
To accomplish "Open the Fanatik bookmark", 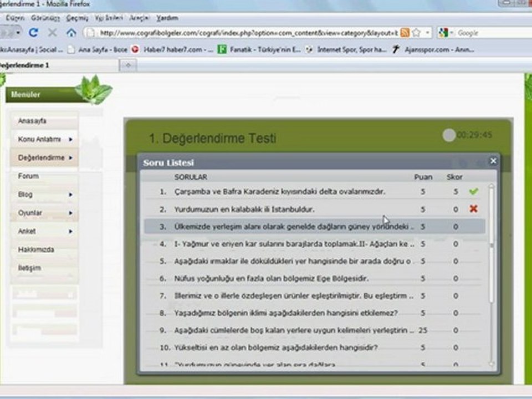I will coord(259,49).
